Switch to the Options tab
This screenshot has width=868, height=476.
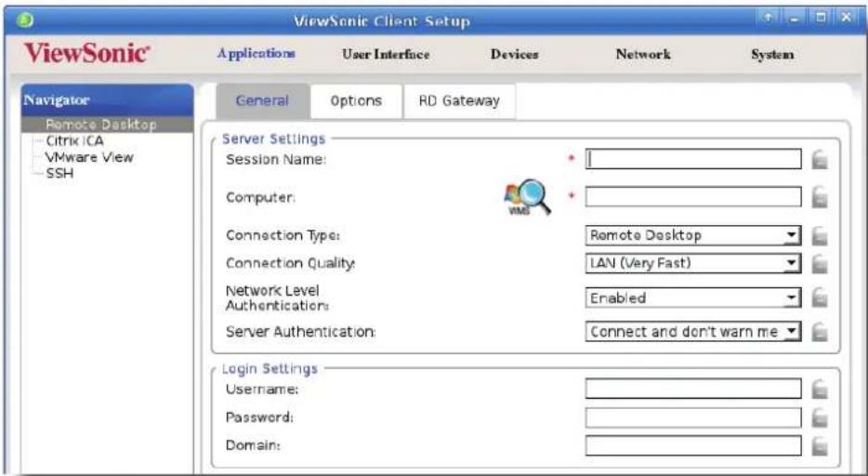tap(356, 101)
